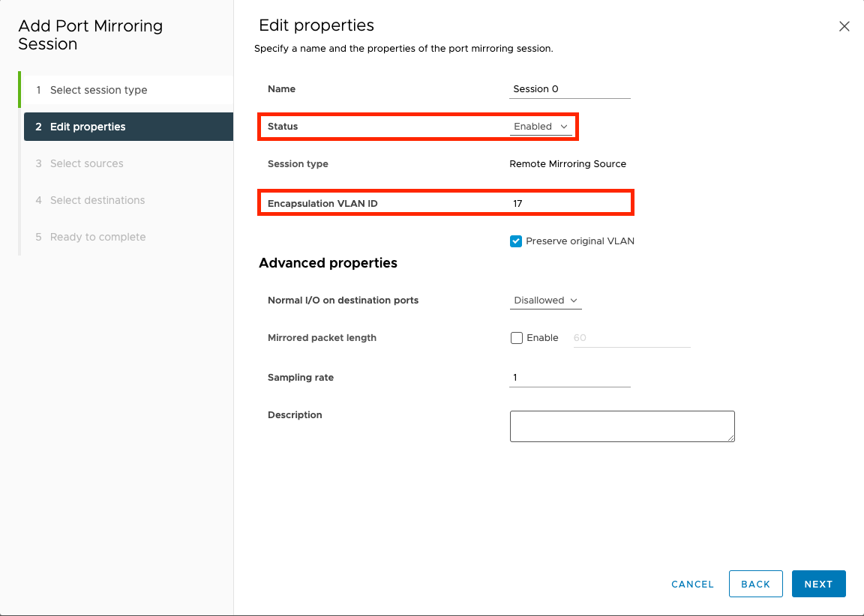Enable the Mirrored packet length option

tap(516, 338)
